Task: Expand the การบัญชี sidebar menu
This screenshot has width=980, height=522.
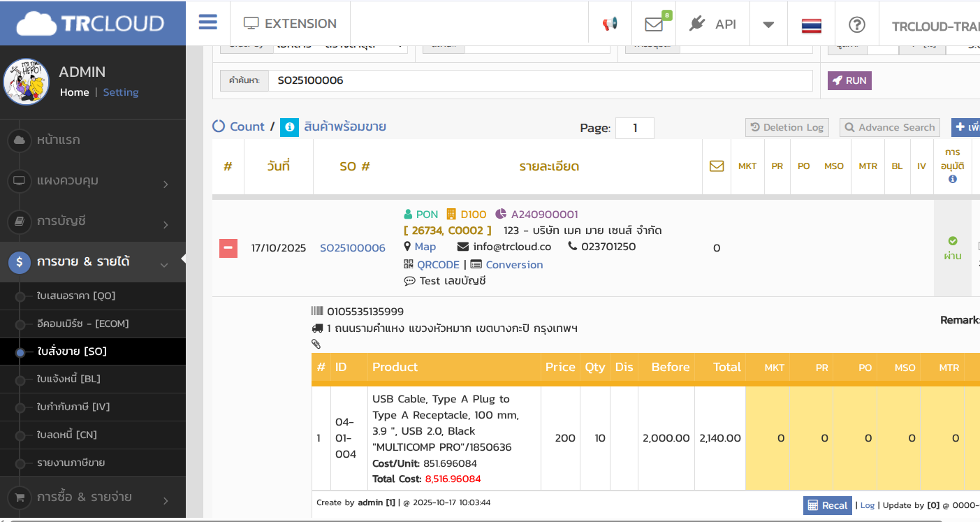Action: 92,222
